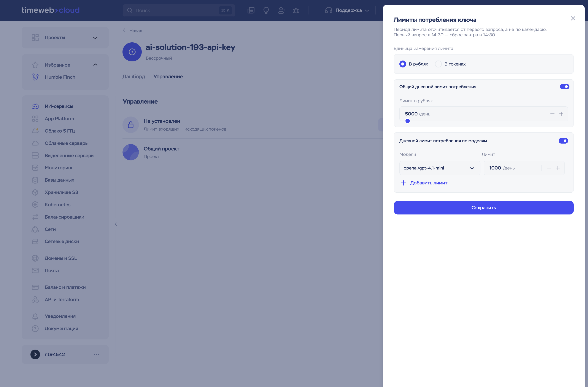Toggle Дневной лимит по моделям switch
The height and width of the screenshot is (387, 588).
[x=563, y=141]
